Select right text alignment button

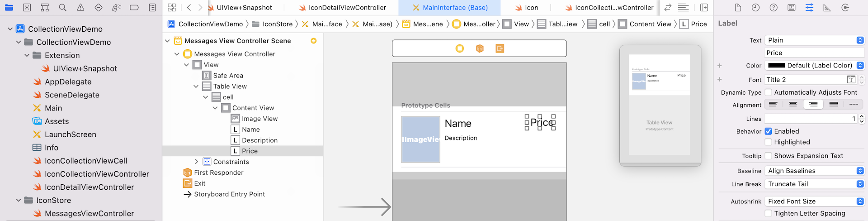pyautogui.click(x=813, y=105)
